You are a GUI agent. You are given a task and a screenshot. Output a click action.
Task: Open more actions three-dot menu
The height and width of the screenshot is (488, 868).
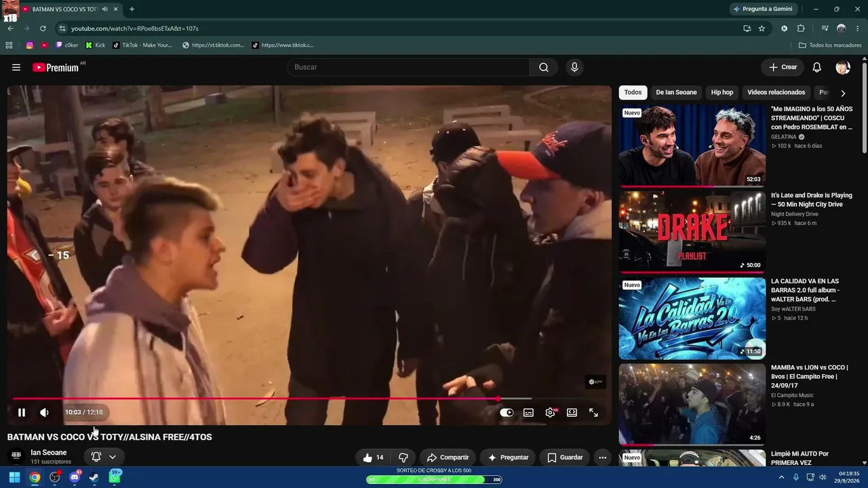[602, 457]
